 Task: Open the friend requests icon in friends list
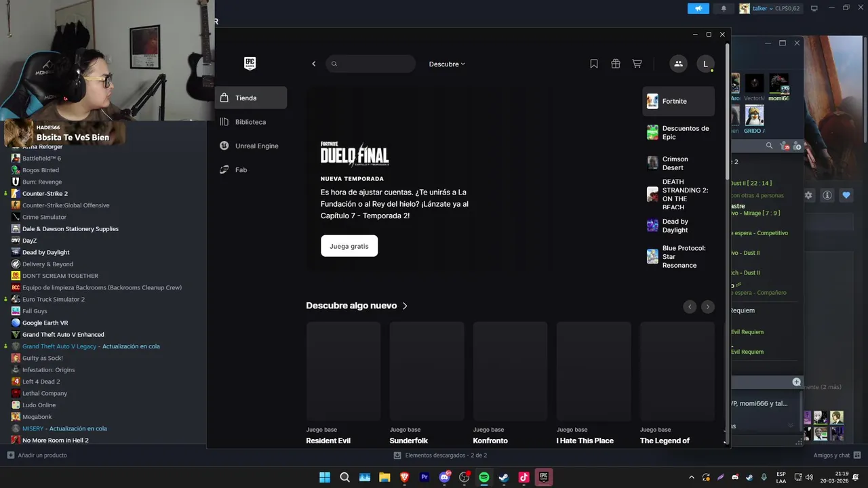pyautogui.click(x=785, y=146)
